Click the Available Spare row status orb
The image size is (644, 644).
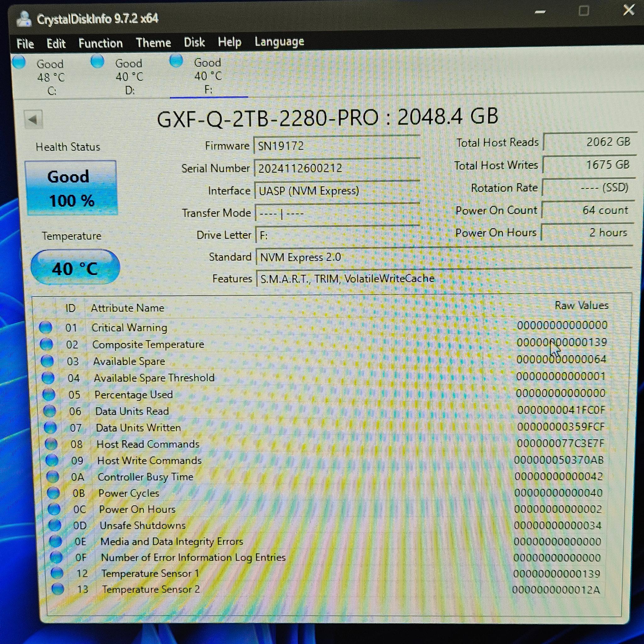click(47, 361)
